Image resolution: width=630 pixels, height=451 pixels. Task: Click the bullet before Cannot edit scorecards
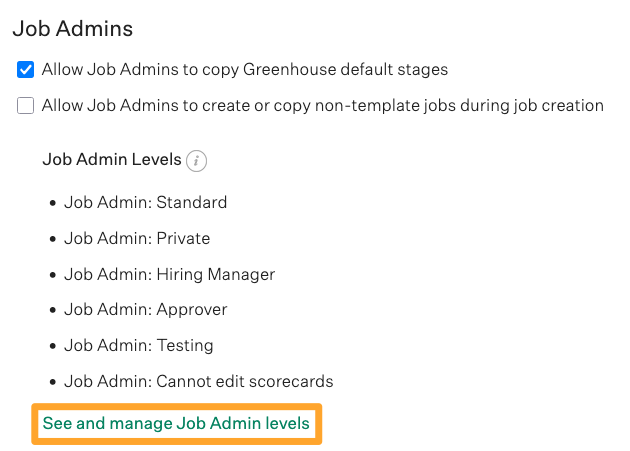point(53,382)
